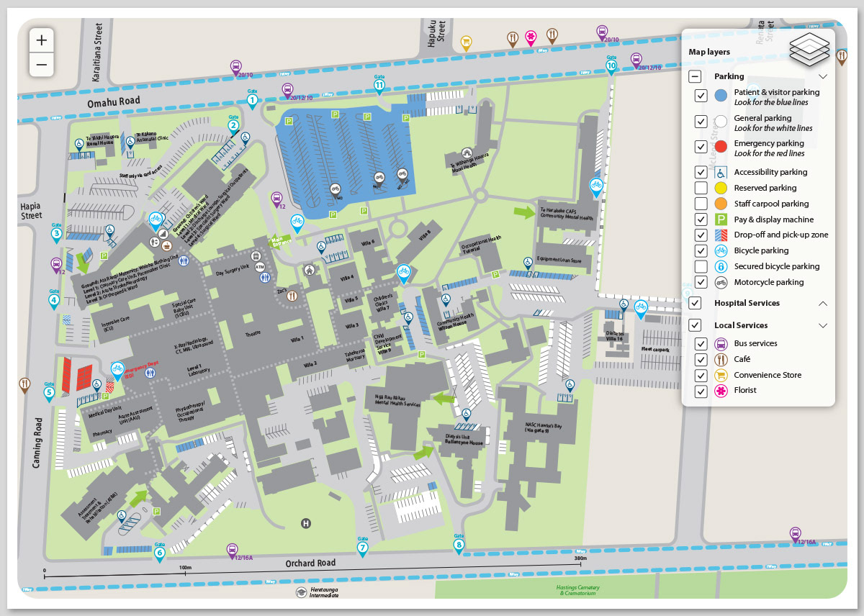864x616 pixels.
Task: Untick the Drop-off and pick-up zone checkbox
Action: [701, 235]
